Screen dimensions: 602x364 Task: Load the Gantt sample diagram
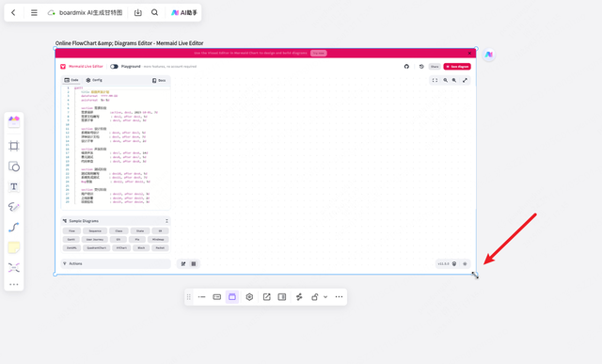coord(71,239)
